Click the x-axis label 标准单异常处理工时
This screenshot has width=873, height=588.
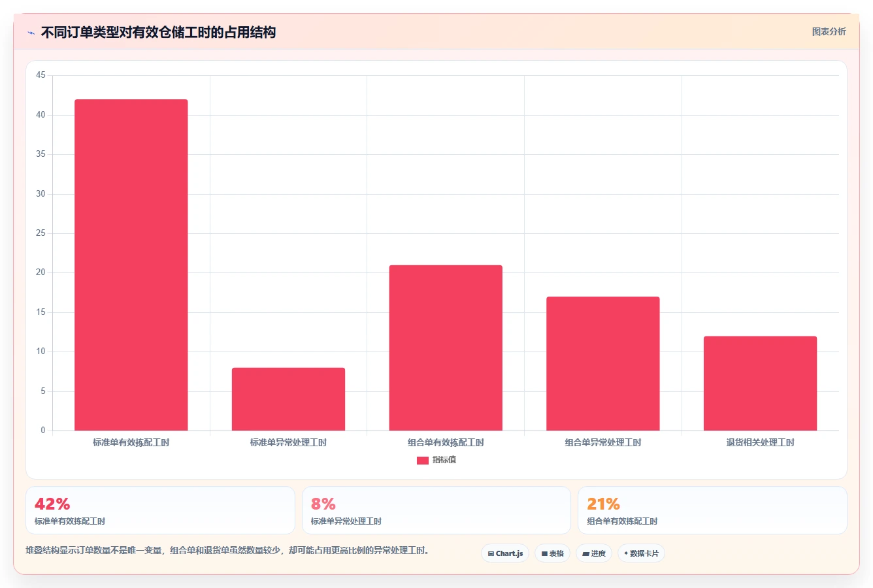tap(288, 443)
